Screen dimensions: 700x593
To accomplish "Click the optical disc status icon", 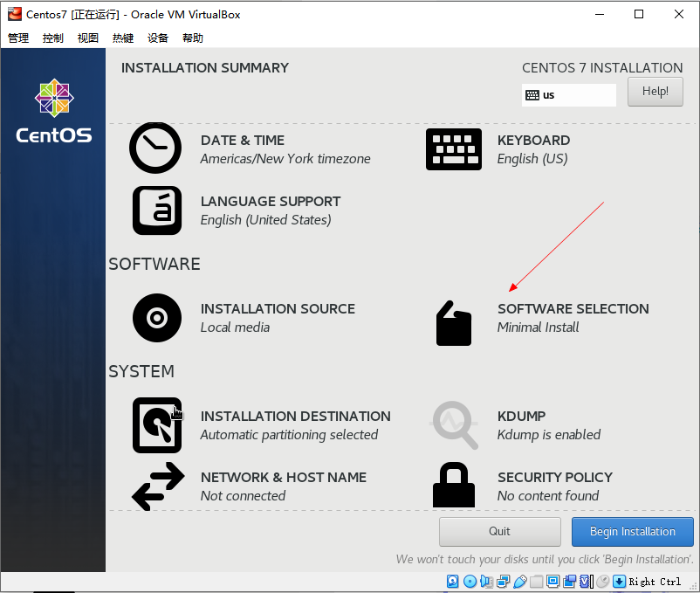I will [470, 582].
